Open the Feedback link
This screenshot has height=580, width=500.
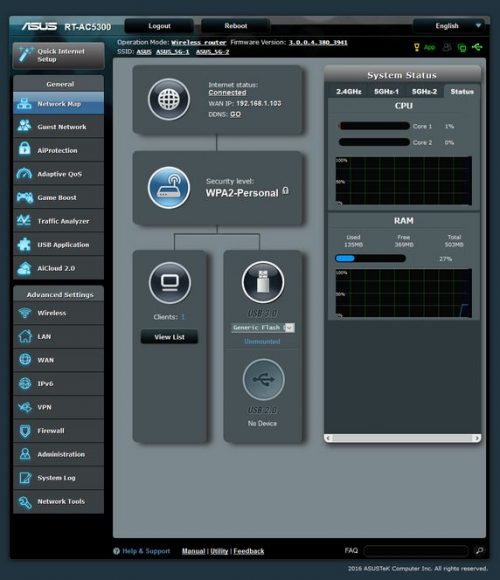(249, 551)
